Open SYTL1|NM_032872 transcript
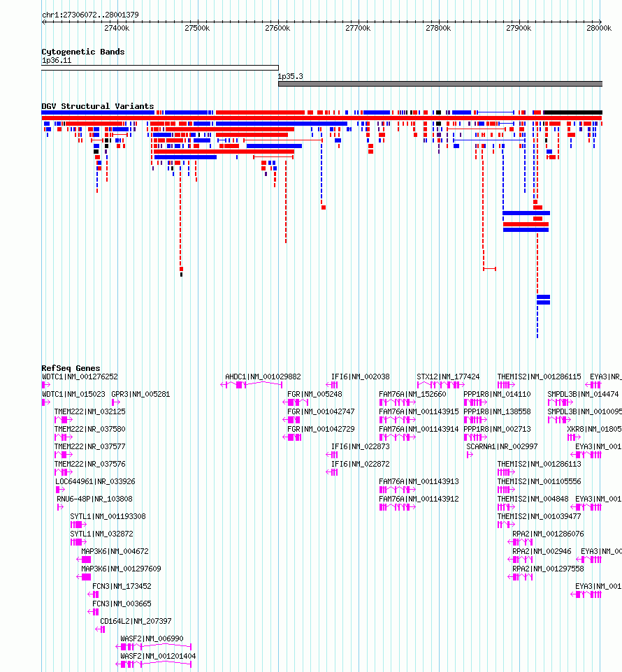The width and height of the screenshot is (622, 672). (x=101, y=534)
